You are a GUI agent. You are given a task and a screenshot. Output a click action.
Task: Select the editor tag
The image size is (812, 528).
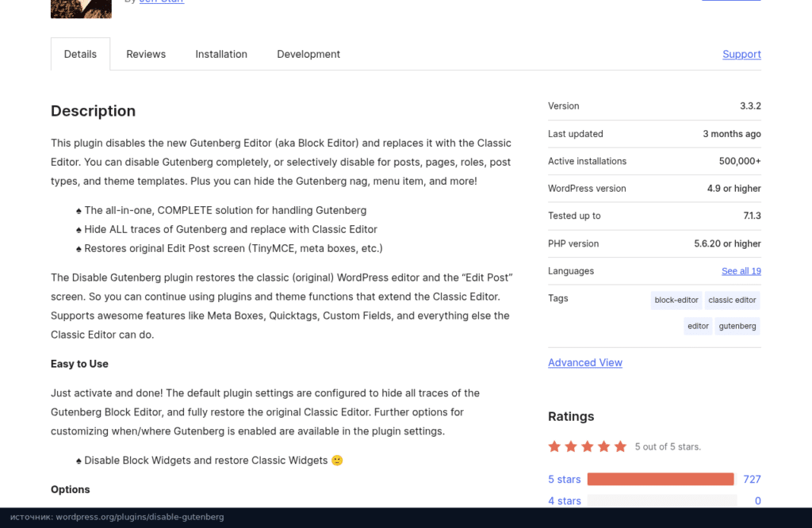tap(698, 326)
